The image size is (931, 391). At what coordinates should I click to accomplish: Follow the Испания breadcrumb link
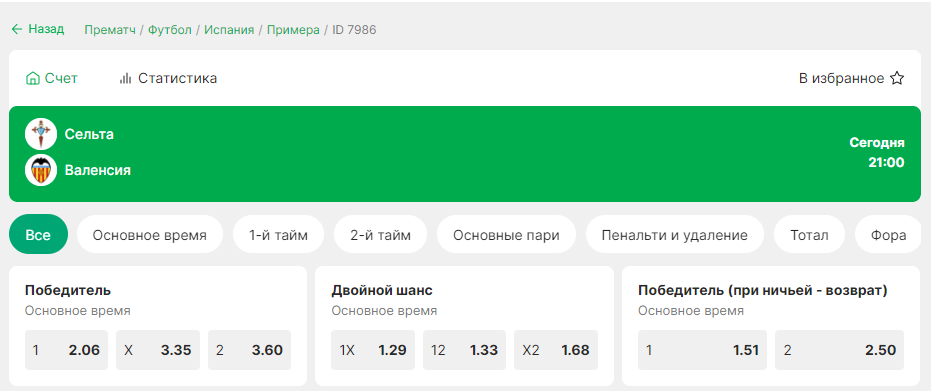(229, 30)
